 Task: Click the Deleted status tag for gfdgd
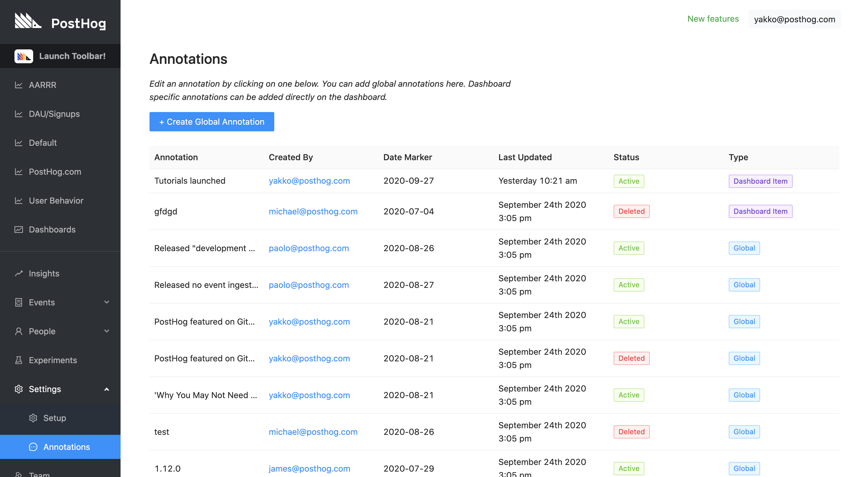click(631, 211)
